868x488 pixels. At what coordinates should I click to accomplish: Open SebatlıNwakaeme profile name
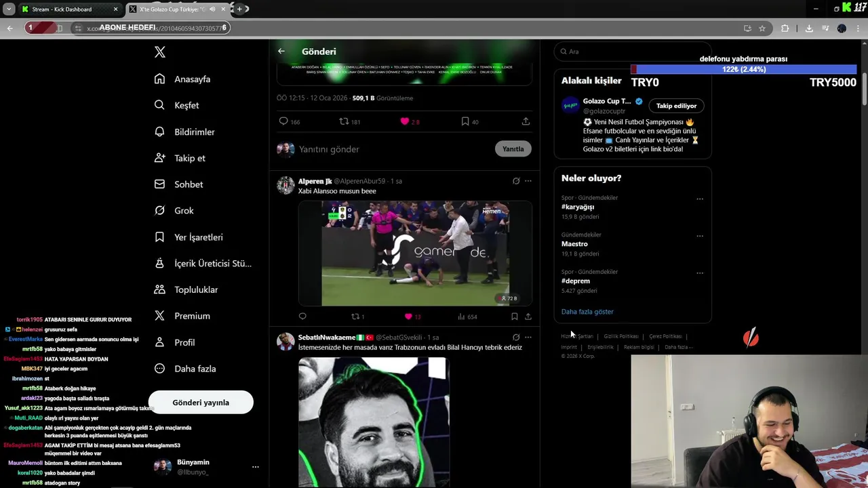(327, 338)
